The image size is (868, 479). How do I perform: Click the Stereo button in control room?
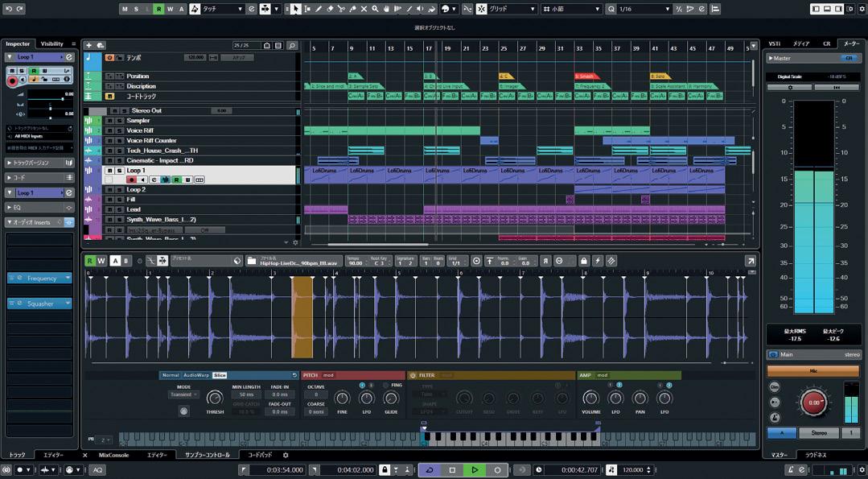(x=819, y=433)
